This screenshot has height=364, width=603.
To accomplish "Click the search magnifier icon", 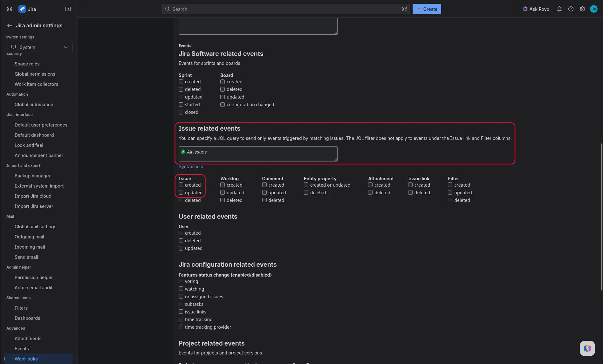I will coord(168,9).
